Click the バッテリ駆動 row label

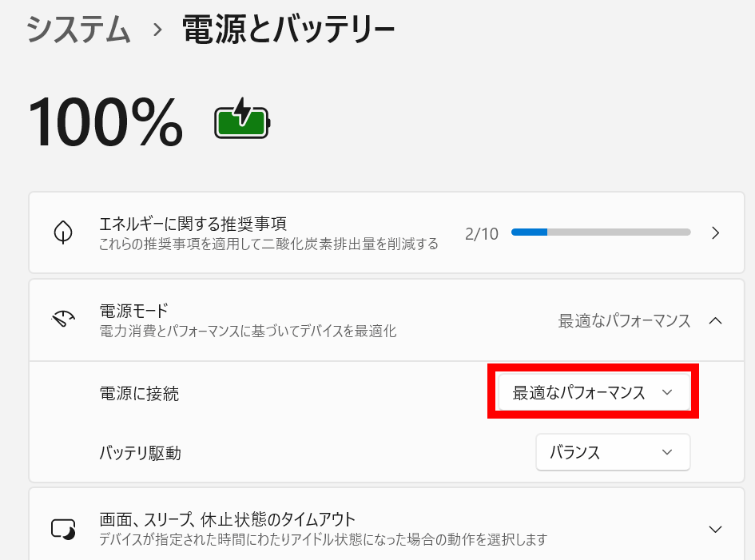[x=140, y=453]
